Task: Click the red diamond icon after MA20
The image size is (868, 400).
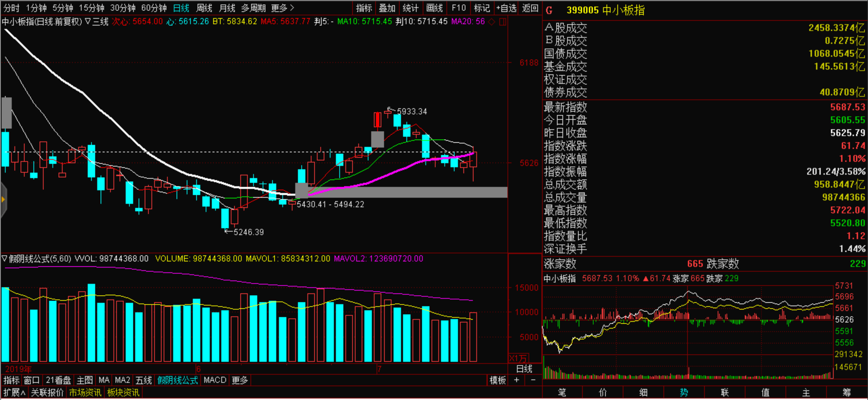Action: point(492,22)
